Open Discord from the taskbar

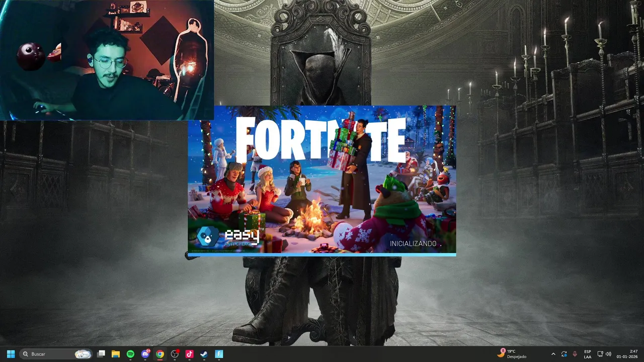point(145,354)
